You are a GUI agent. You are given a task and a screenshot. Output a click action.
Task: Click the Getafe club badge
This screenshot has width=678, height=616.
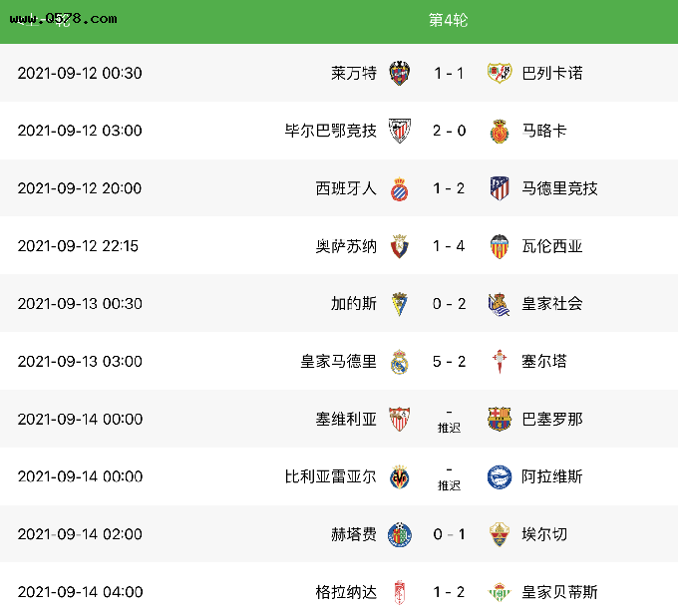(400, 534)
